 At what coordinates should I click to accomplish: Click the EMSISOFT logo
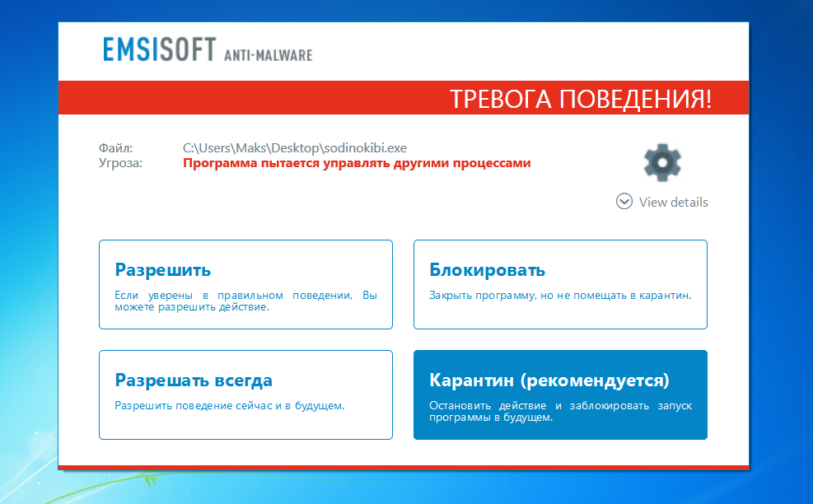pos(159,49)
